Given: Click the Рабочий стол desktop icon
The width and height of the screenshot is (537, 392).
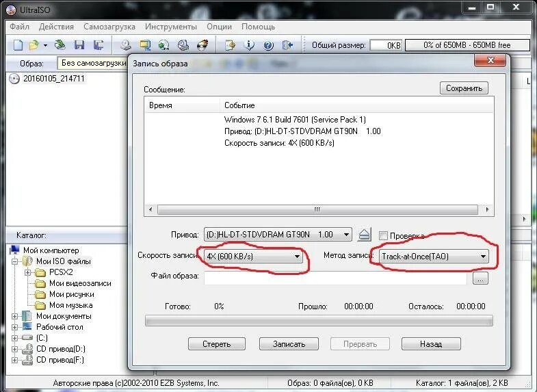Looking at the screenshot, I should click(x=27, y=327).
